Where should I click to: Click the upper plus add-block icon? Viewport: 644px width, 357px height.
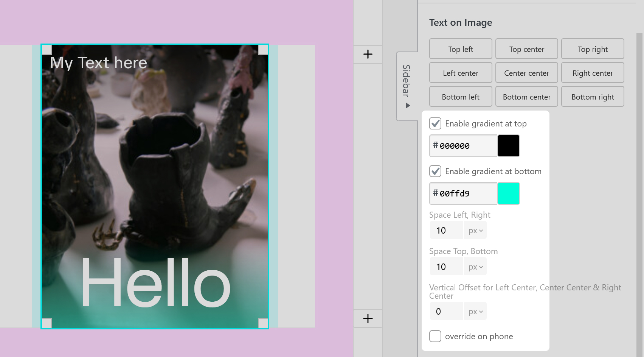click(368, 54)
